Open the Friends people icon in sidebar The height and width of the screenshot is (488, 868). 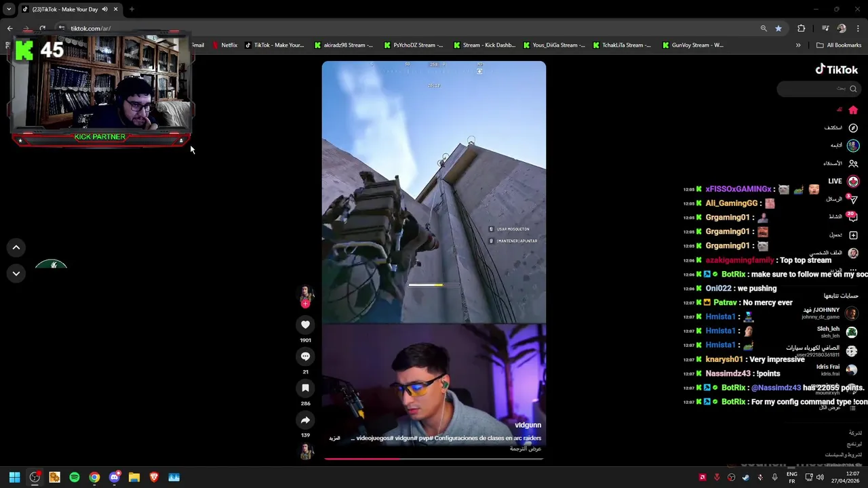pos(853,163)
